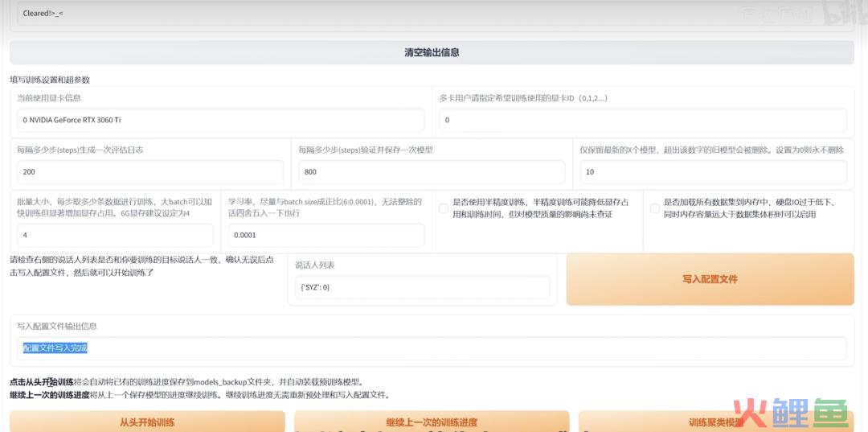Viewport: 868px width, 432px height.
Task: Click the 点击从头开始训练 instruction line
Action: coord(187,382)
